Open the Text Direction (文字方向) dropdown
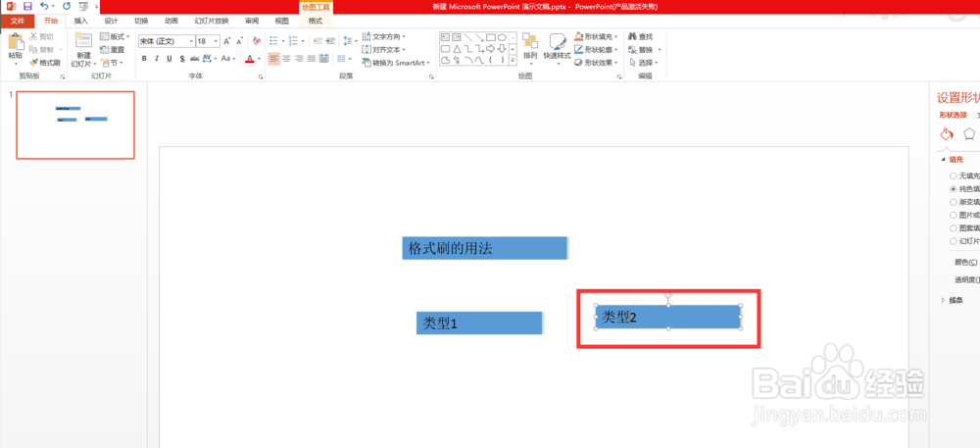Image resolution: width=980 pixels, height=448 pixels. pos(384,37)
